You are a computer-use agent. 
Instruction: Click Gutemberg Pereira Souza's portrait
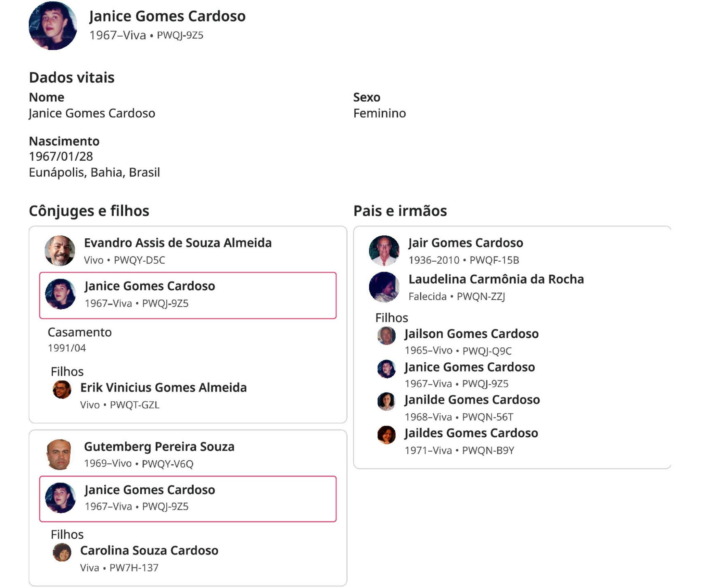pos(60,454)
